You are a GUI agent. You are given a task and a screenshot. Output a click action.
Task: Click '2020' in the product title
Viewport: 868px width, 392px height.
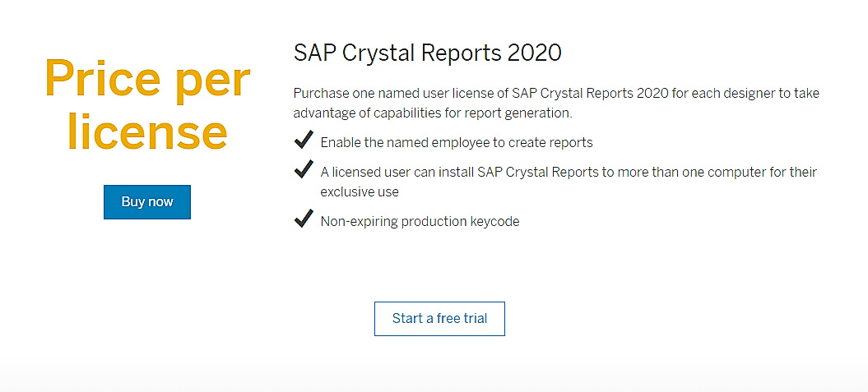pos(534,53)
